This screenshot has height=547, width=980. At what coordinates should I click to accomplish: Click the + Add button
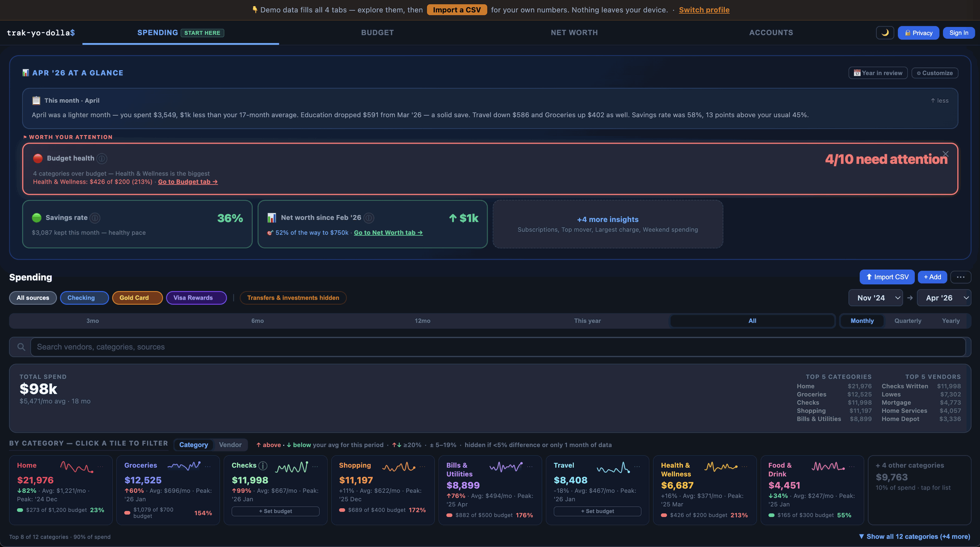(x=932, y=277)
